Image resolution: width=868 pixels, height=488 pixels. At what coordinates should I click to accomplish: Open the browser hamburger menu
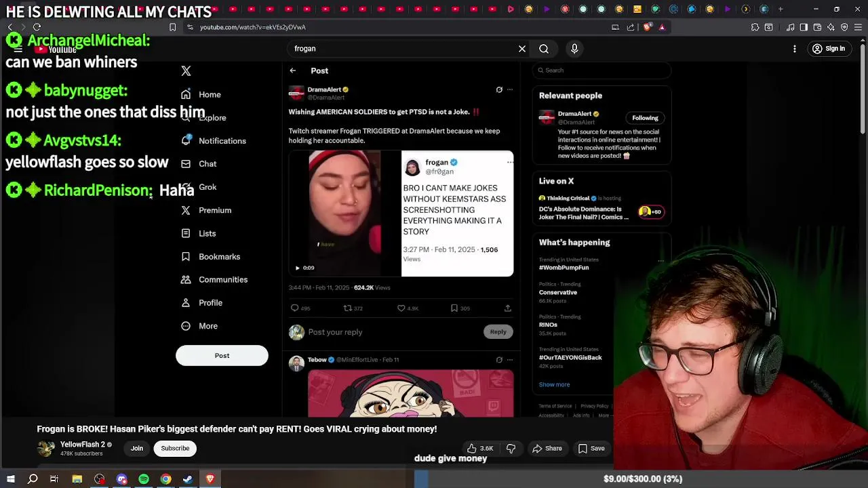pos(858,27)
